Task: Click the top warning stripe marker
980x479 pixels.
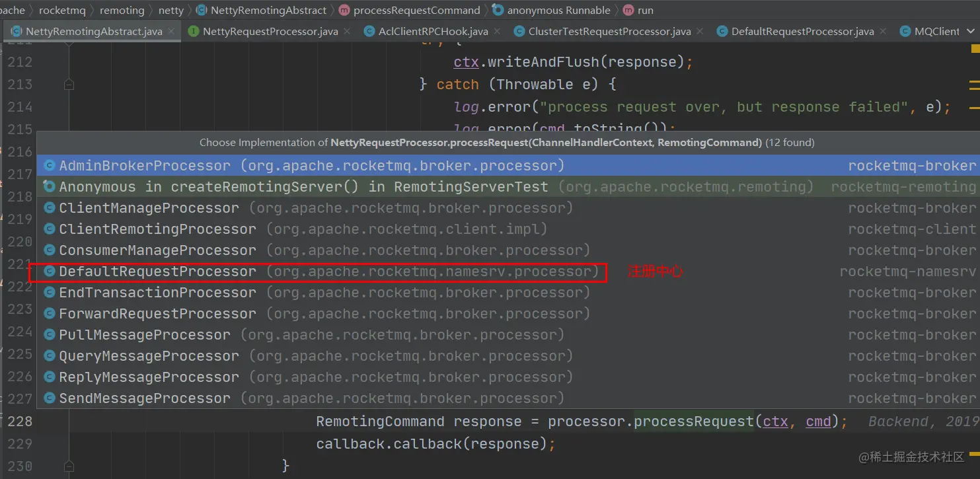Action: click(x=975, y=48)
